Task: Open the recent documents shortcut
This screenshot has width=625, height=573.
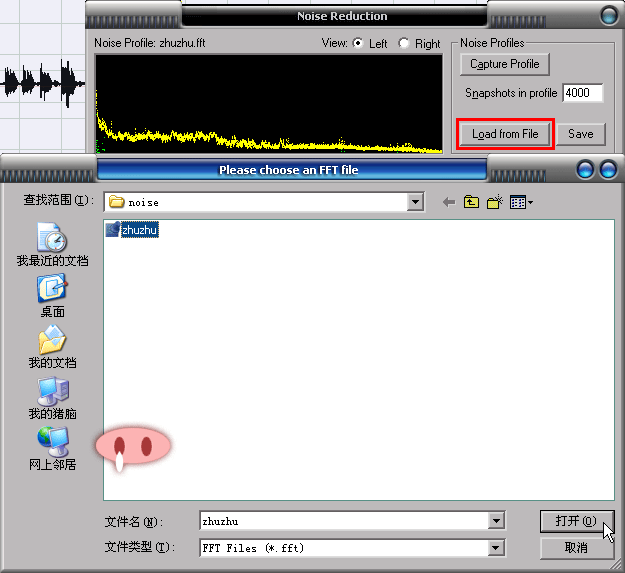Action: (x=52, y=245)
